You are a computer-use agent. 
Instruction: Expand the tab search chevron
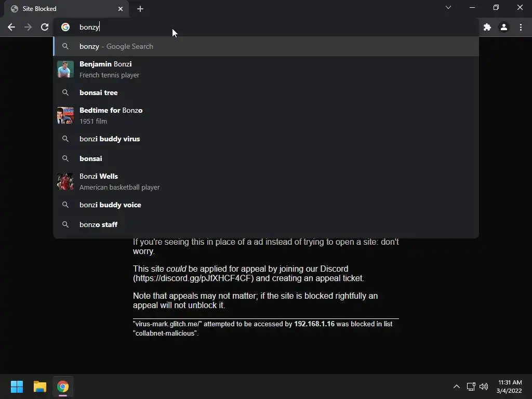[448, 7]
